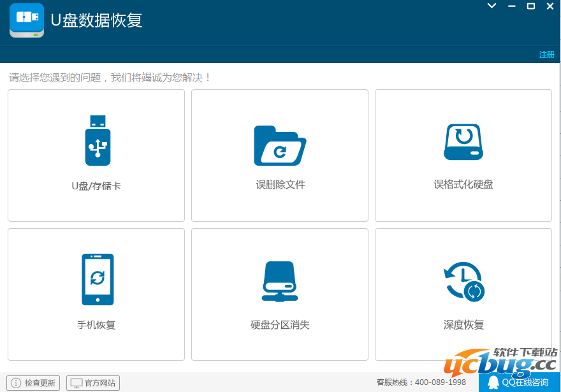Open the 误删除文件 recovery option
The height and width of the screenshot is (392, 561).
click(x=279, y=155)
